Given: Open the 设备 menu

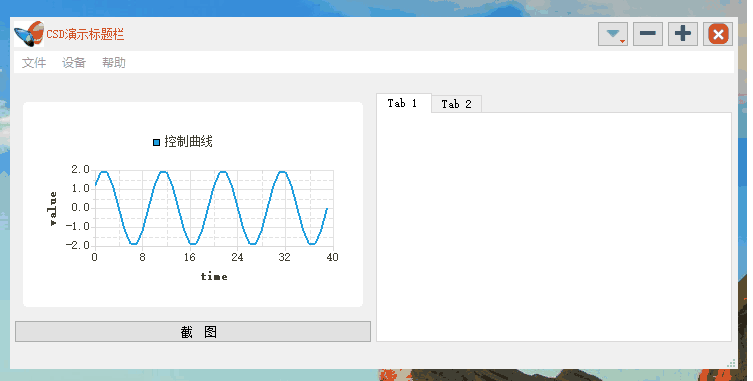Looking at the screenshot, I should [74, 62].
